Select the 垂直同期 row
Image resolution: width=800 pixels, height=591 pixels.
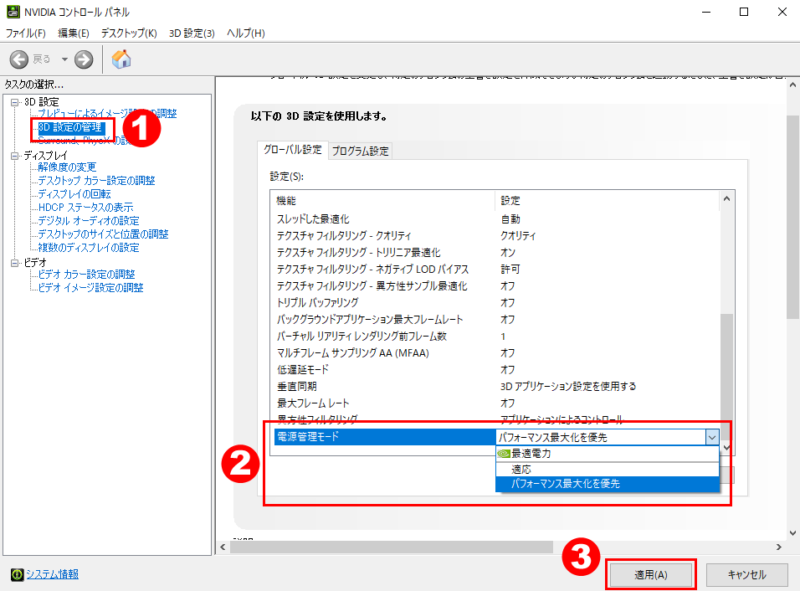497,386
